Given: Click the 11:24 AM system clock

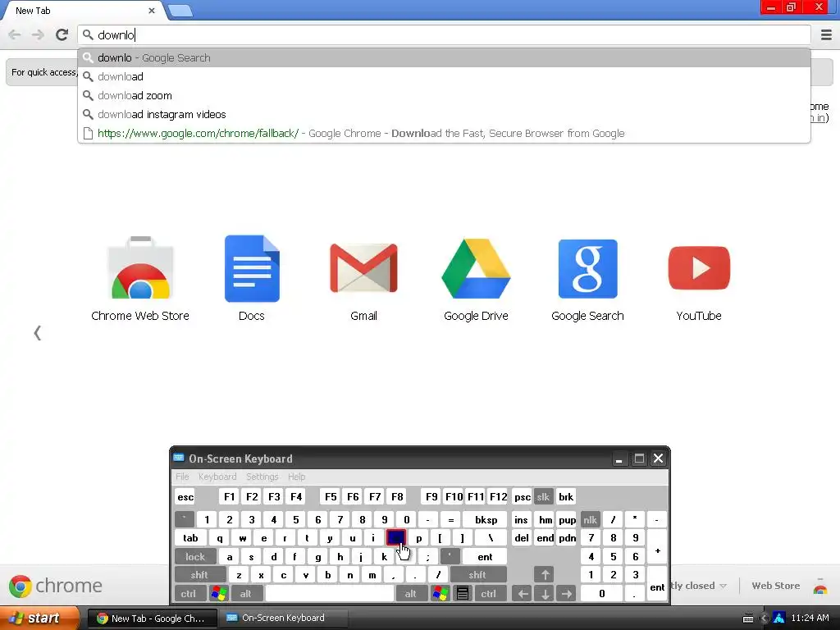Looking at the screenshot, I should tap(810, 619).
